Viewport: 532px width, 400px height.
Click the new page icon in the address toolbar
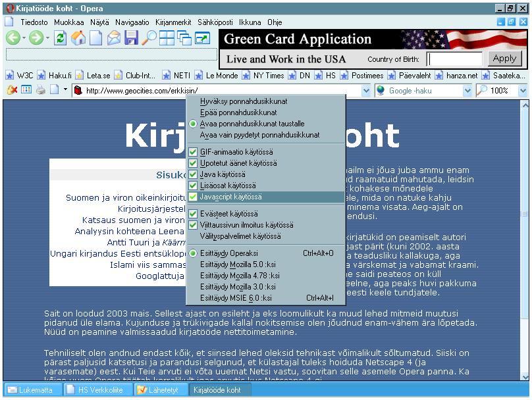tap(54, 90)
